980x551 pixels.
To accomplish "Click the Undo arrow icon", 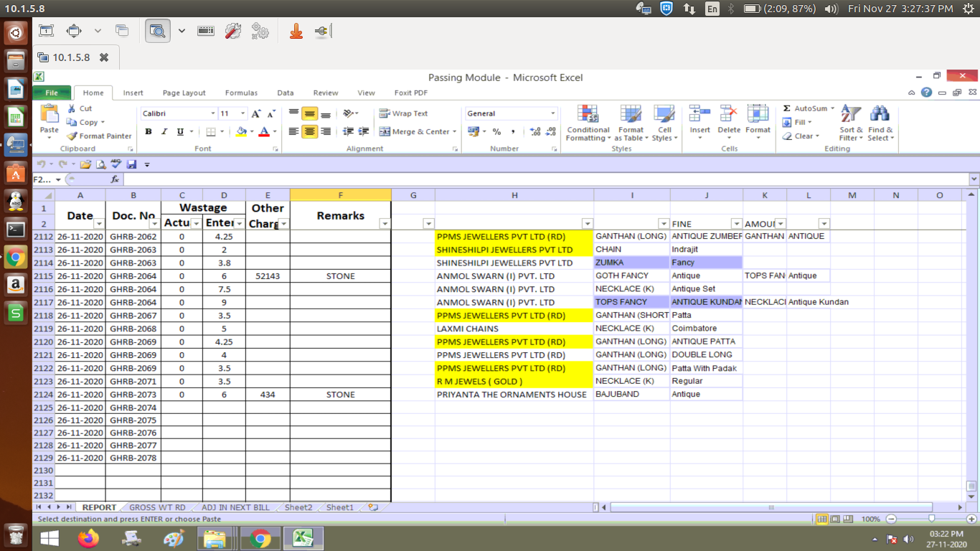I will click(x=42, y=164).
